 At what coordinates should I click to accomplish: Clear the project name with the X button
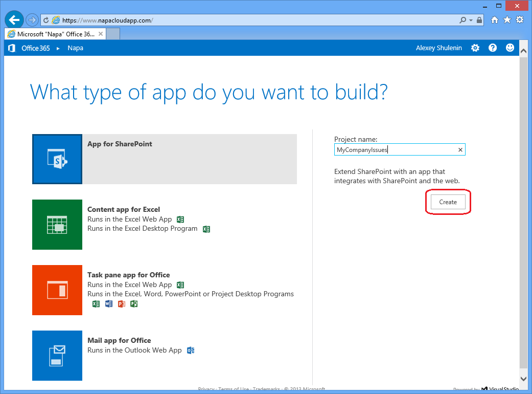(460, 149)
